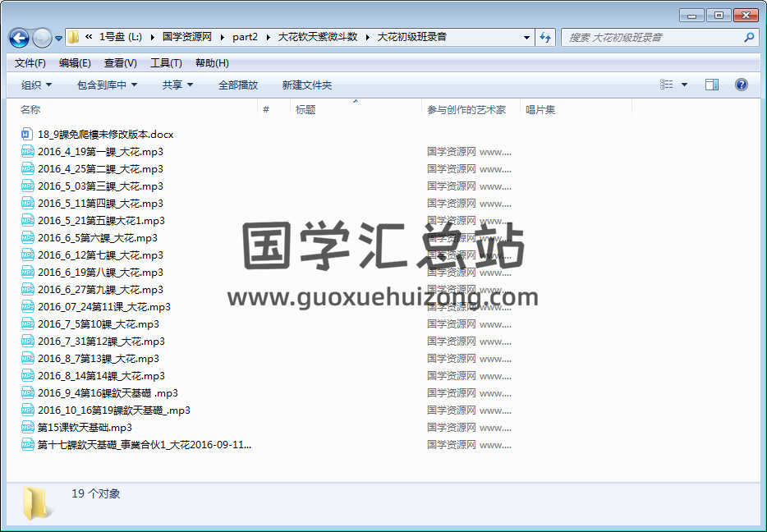
Task: Click the refresh button beside address bar
Action: click(546, 38)
